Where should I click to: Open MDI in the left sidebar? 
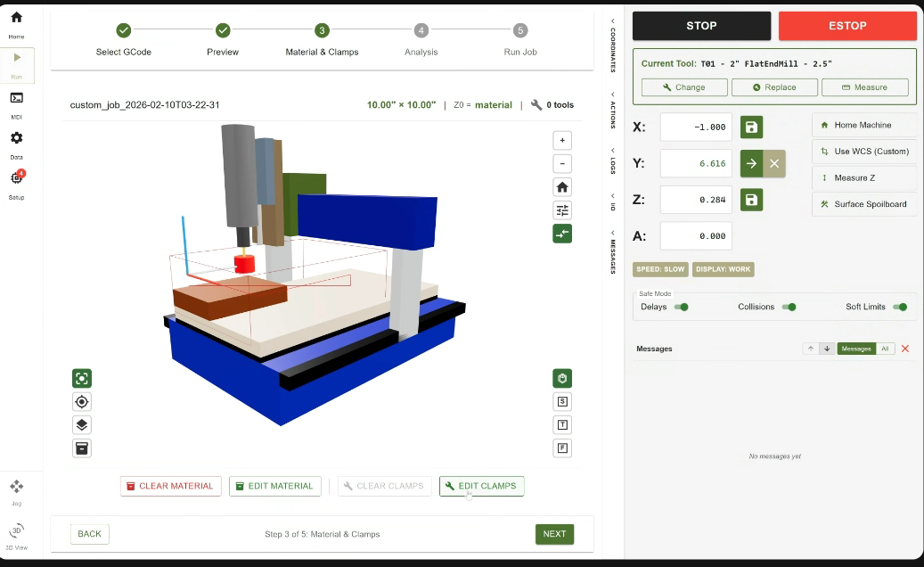16,103
